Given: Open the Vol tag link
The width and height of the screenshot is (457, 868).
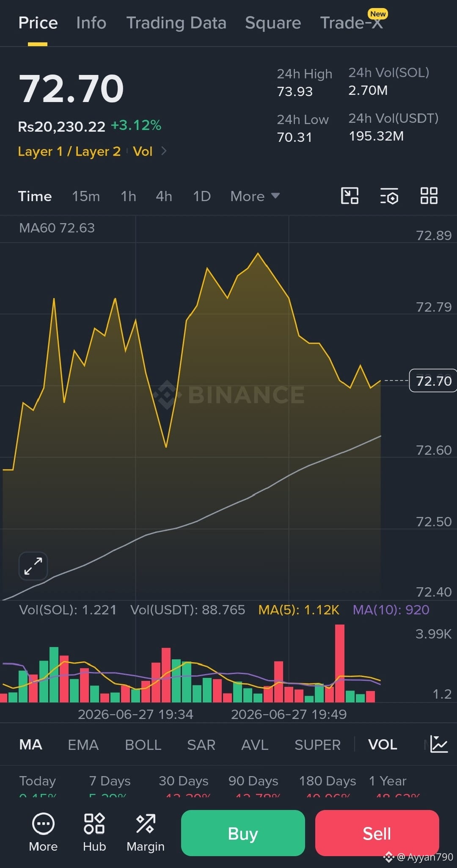Looking at the screenshot, I should (143, 151).
